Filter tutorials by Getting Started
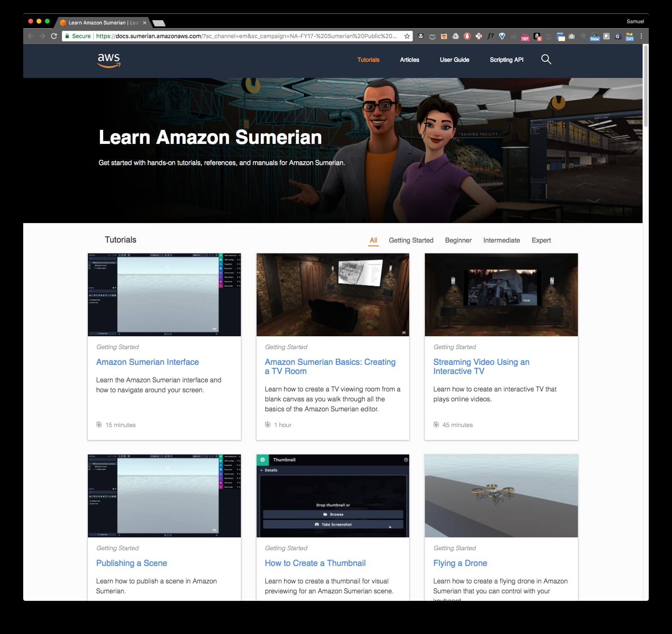 [411, 240]
